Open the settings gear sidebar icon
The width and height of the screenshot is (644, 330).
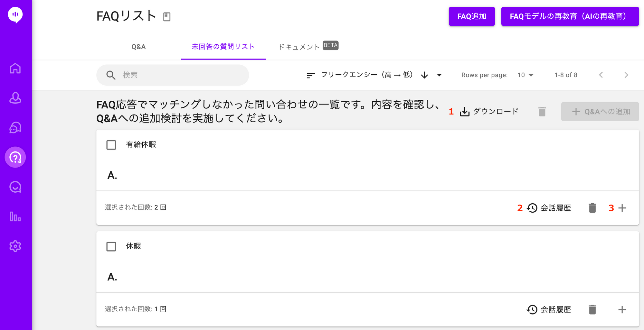click(x=15, y=246)
